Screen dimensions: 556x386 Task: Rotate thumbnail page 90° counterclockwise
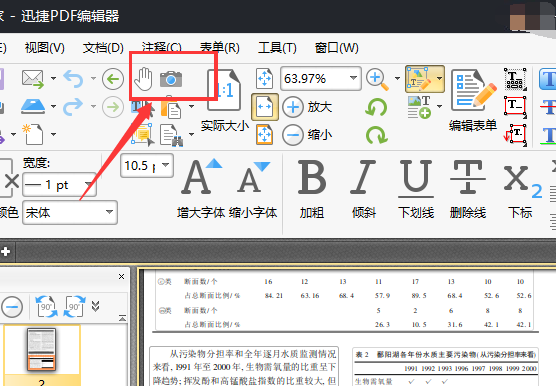[46, 307]
